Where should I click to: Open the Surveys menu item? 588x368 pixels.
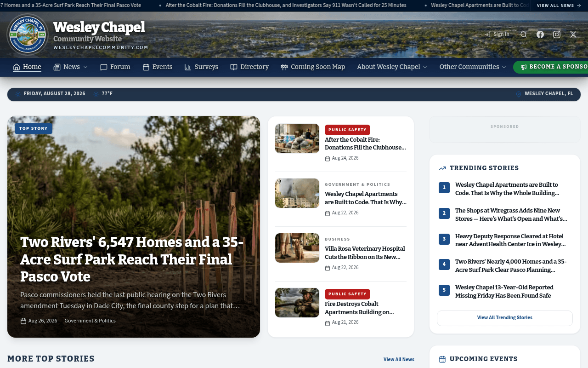[201, 67]
